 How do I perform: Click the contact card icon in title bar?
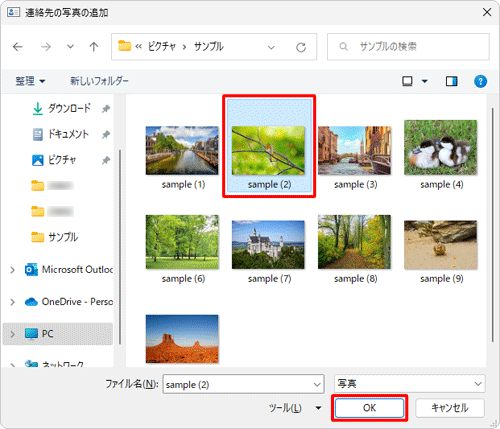pyautogui.click(x=13, y=12)
